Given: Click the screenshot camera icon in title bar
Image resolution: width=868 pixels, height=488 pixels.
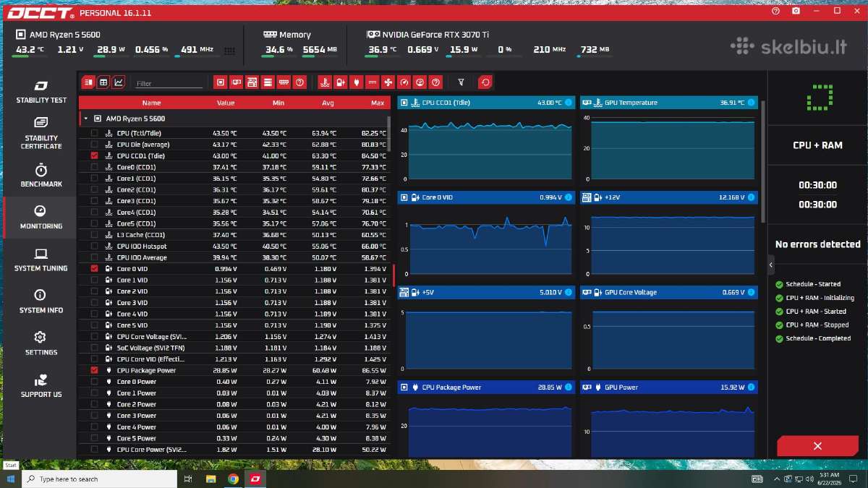Looking at the screenshot, I should click(x=796, y=12).
